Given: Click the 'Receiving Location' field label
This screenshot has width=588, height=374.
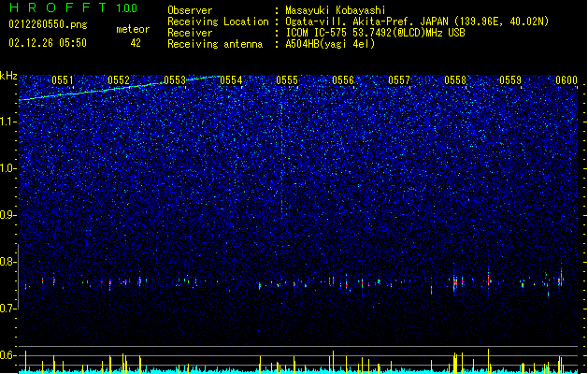Looking at the screenshot, I should (218, 22).
